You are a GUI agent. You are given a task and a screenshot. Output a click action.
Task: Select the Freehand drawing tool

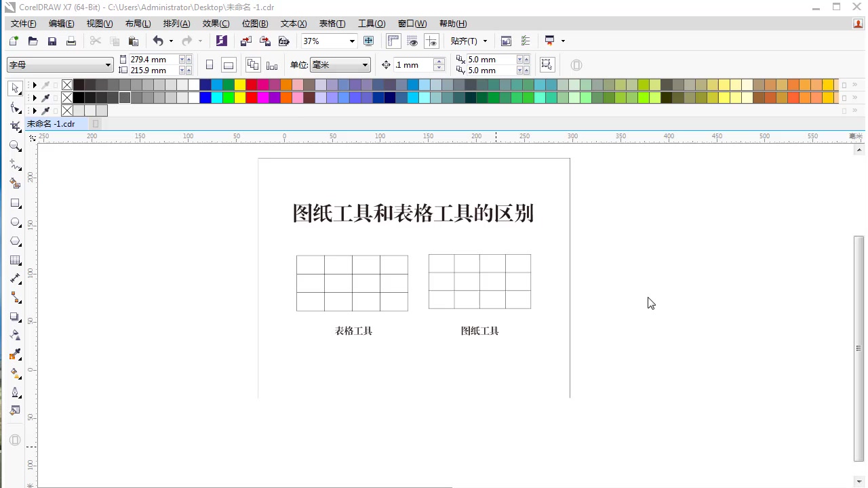pos(15,165)
